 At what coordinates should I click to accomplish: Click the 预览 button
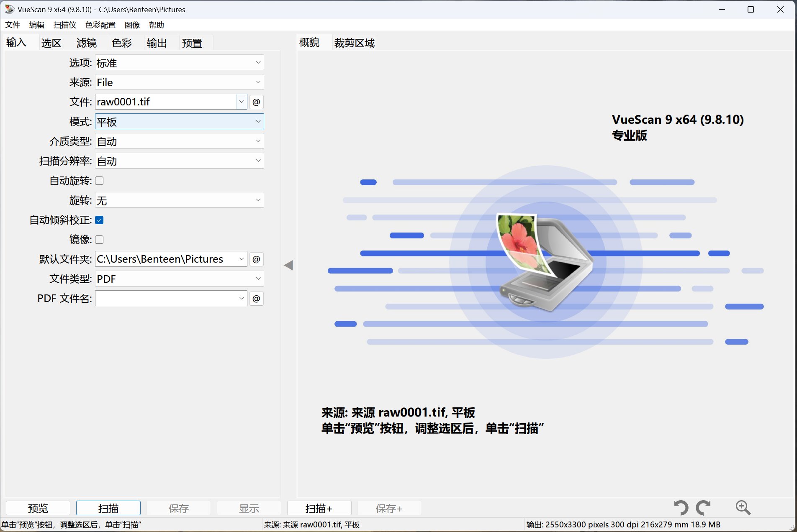coord(38,508)
